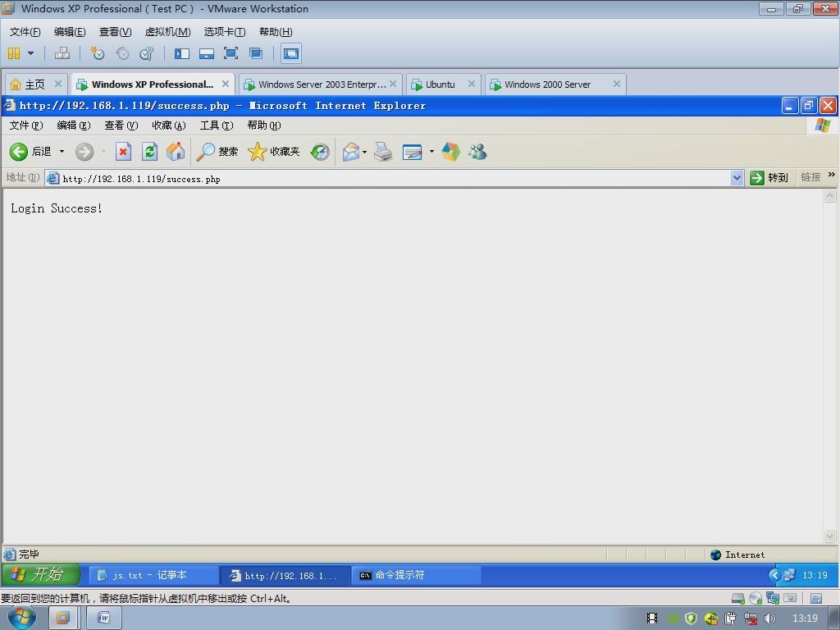The image size is (840, 630).
Task: Click the VMware hard disk status icon
Action: (737, 598)
